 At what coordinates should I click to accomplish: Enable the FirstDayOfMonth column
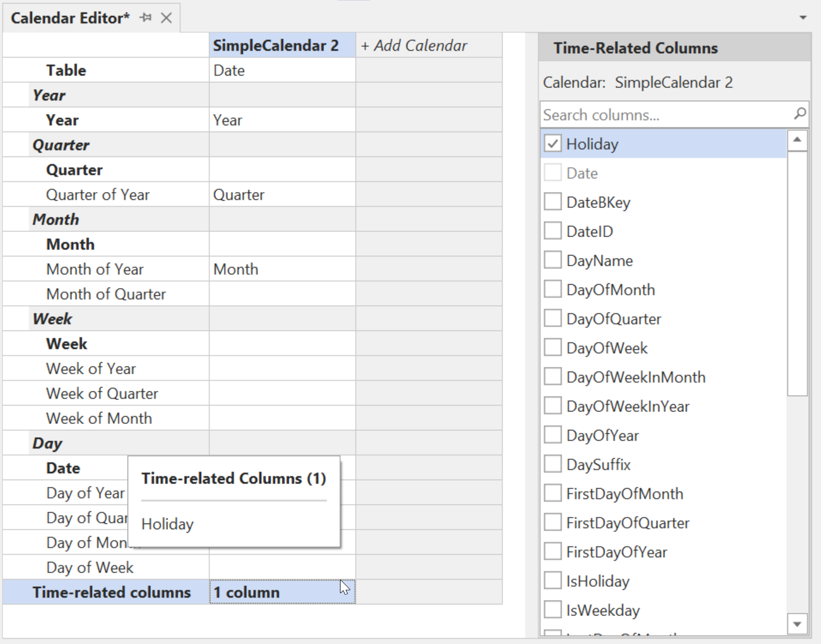pyautogui.click(x=552, y=492)
